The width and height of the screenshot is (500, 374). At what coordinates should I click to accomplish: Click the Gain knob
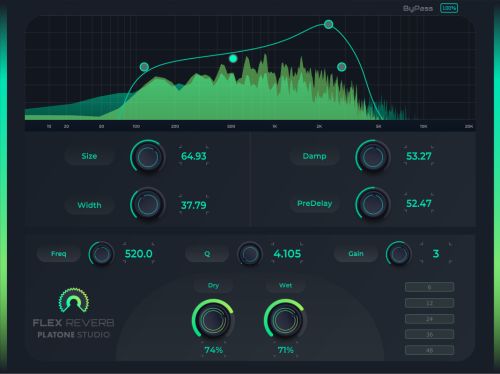pyautogui.click(x=399, y=254)
